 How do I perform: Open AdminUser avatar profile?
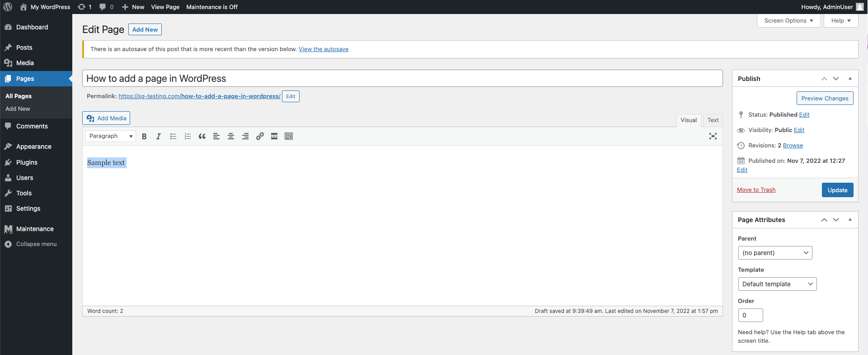click(x=860, y=7)
